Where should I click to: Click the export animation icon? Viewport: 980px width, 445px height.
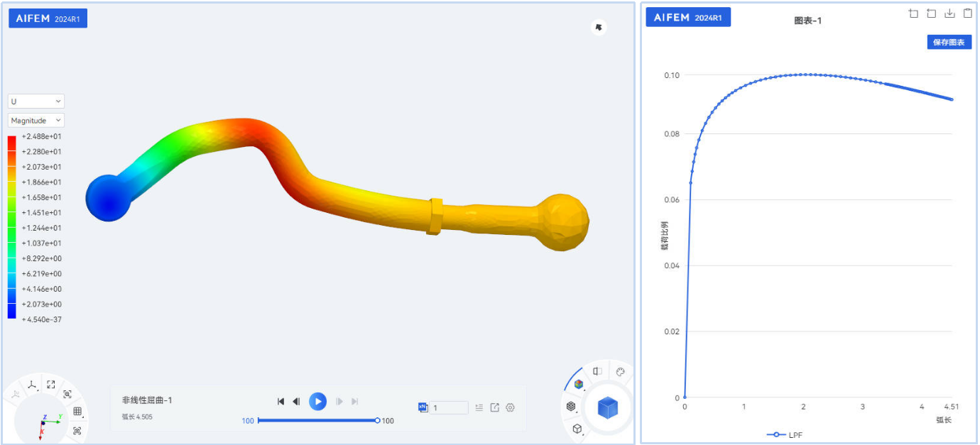(495, 407)
